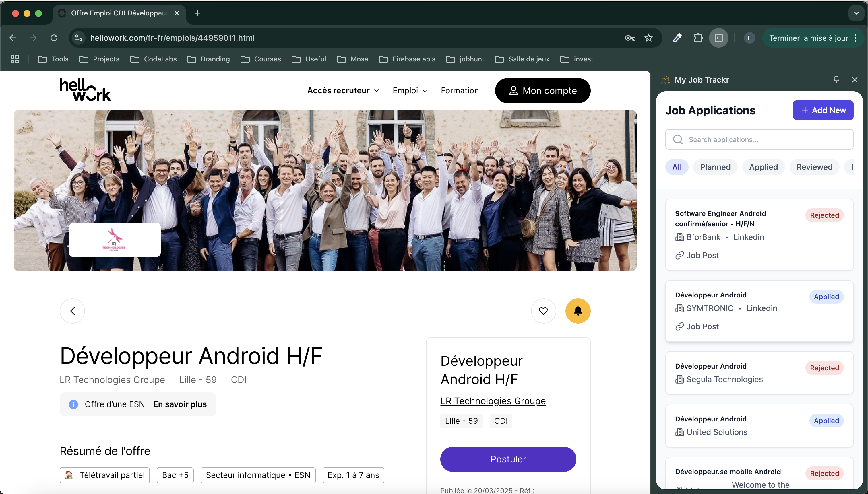Expand the Accès recruteur dropdown
This screenshot has height=494, width=868.
342,90
